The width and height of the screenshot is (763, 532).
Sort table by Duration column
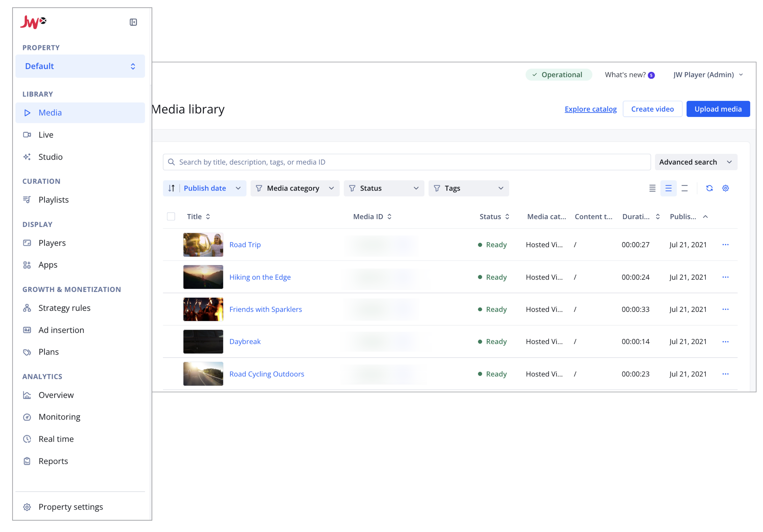641,217
